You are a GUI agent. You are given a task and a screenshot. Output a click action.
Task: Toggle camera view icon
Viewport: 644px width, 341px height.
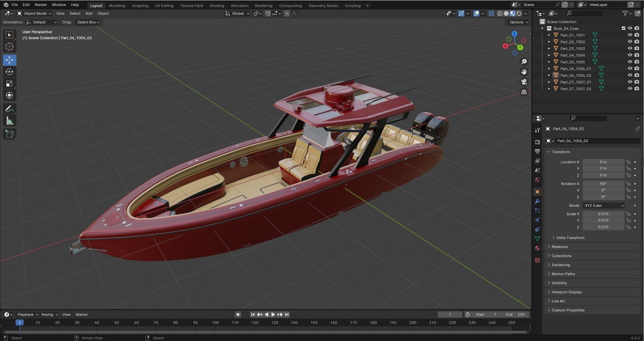pyautogui.click(x=524, y=82)
